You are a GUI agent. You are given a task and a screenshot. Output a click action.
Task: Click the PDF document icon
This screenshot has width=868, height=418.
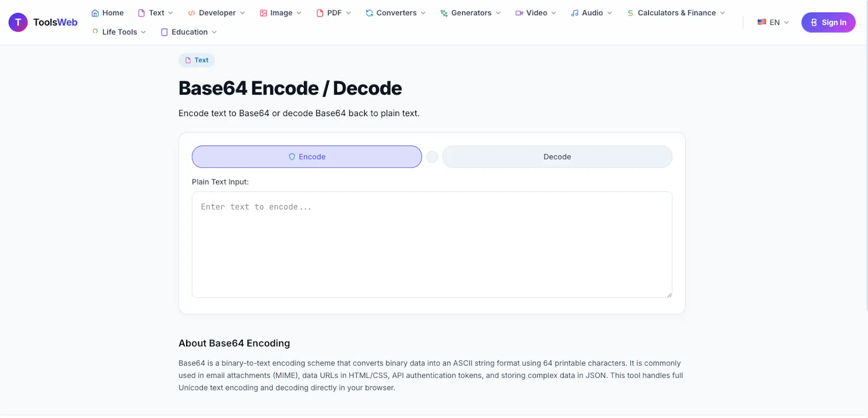pos(320,13)
